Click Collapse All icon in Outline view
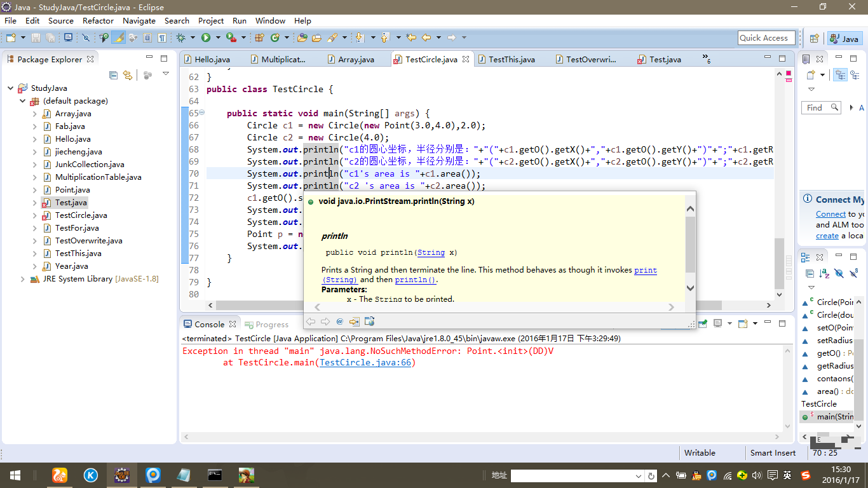Viewport: 868px width, 488px height. pyautogui.click(x=810, y=273)
